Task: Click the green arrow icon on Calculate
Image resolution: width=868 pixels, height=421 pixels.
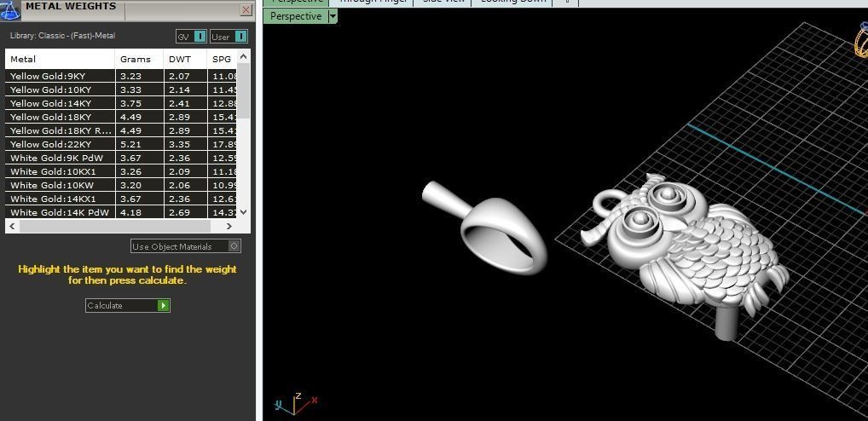Action: click(x=164, y=305)
